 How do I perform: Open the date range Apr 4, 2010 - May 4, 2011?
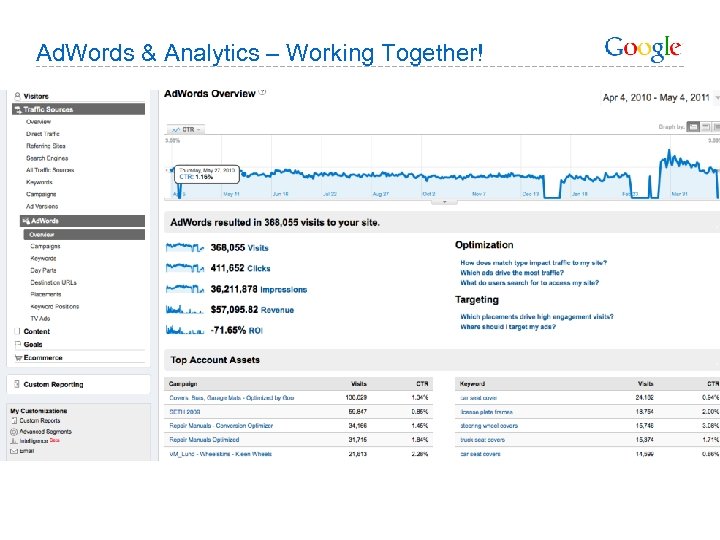(x=656, y=98)
